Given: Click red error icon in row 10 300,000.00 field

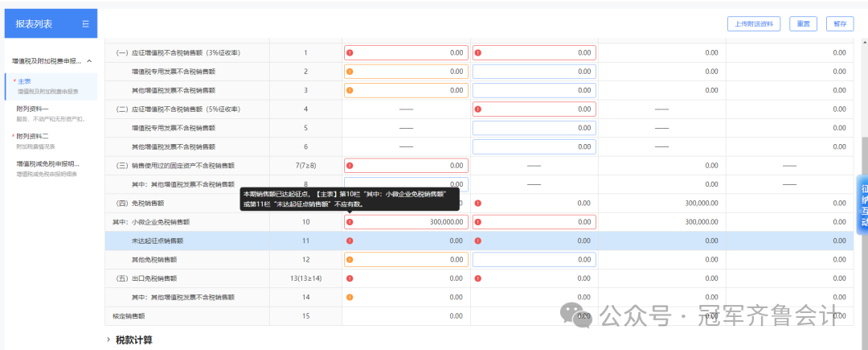Looking at the screenshot, I should (x=350, y=222).
